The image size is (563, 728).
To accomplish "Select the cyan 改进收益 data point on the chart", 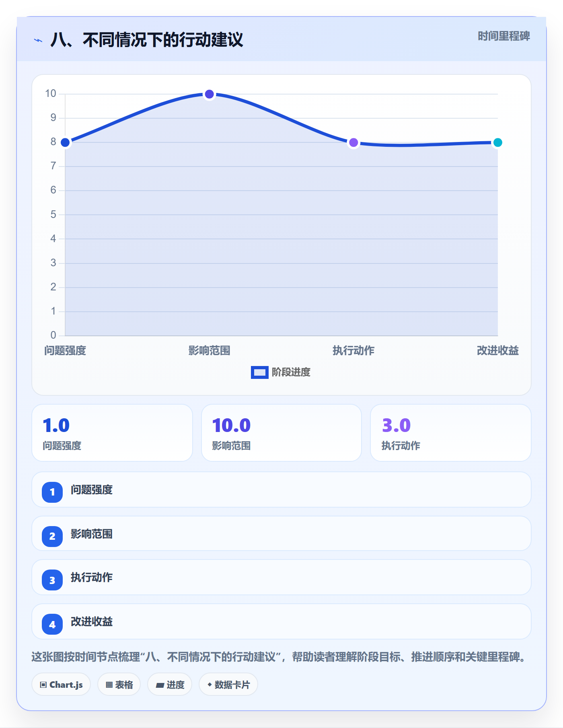I will click(497, 142).
